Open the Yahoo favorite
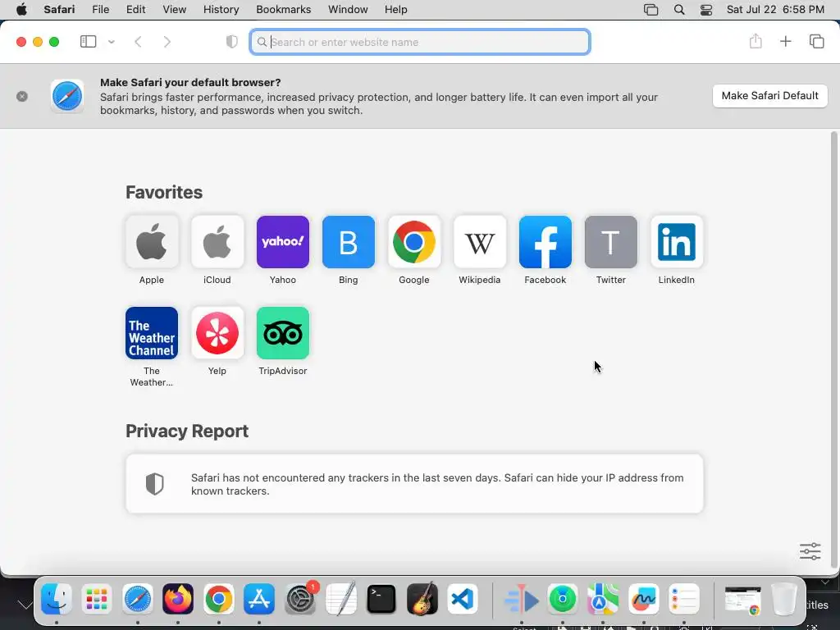Image resolution: width=840 pixels, height=630 pixels. coord(283,242)
